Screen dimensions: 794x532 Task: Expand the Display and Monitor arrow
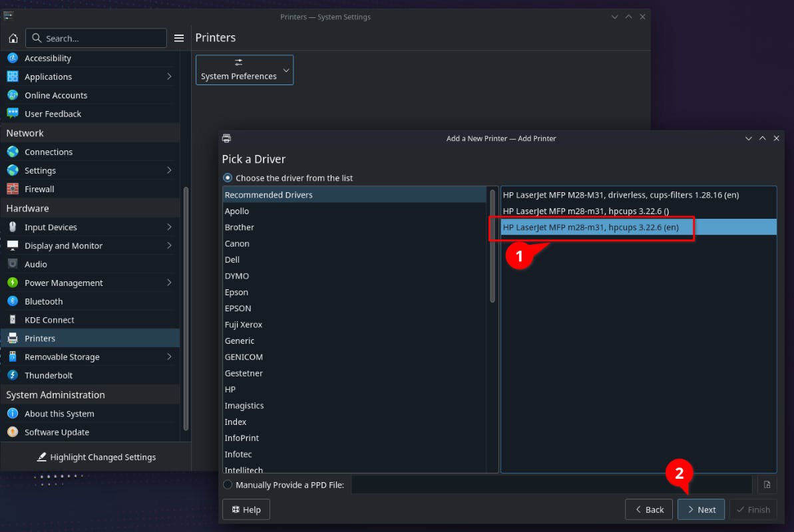(x=169, y=245)
